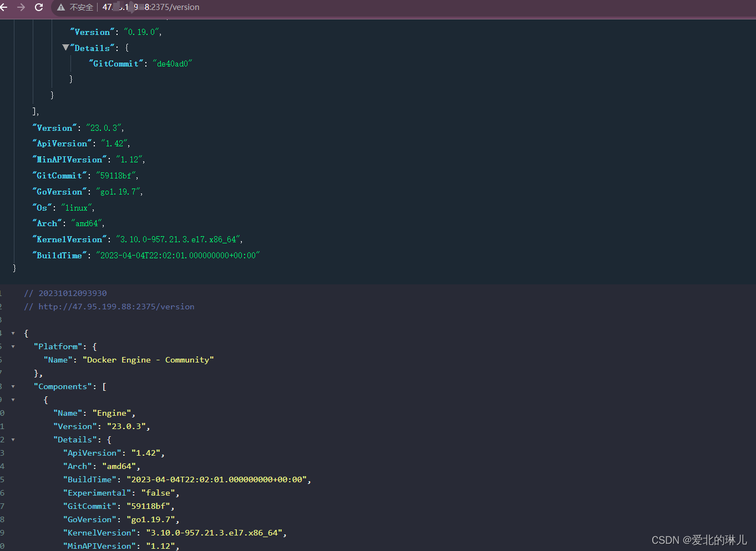This screenshot has width=756, height=551.
Task: Select the GitCommit value "de40ad0"
Action: tap(172, 64)
